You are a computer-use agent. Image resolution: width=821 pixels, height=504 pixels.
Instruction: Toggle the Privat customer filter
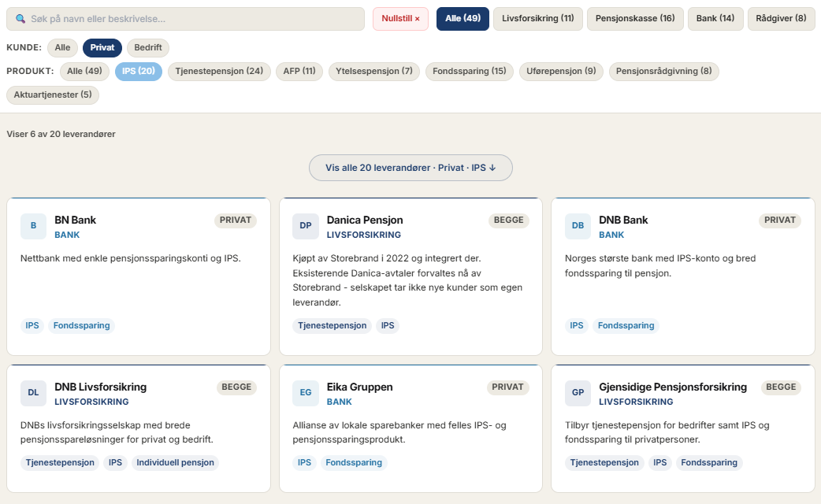coord(102,47)
